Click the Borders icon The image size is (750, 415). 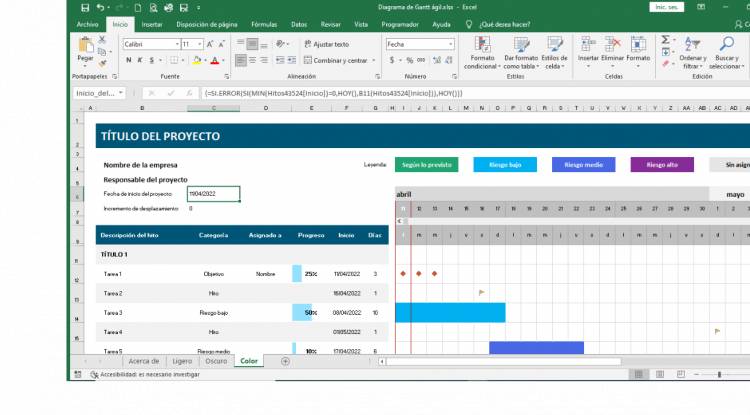click(174, 60)
